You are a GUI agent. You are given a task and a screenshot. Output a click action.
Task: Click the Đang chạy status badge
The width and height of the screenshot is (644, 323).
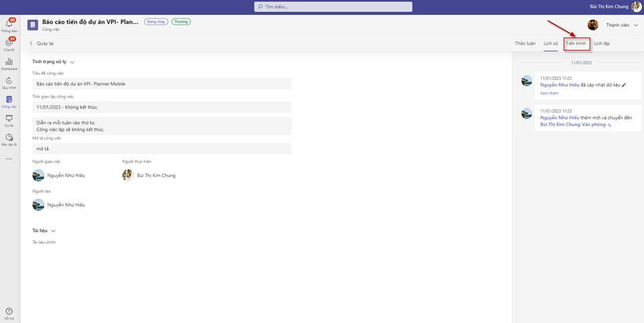tap(156, 21)
